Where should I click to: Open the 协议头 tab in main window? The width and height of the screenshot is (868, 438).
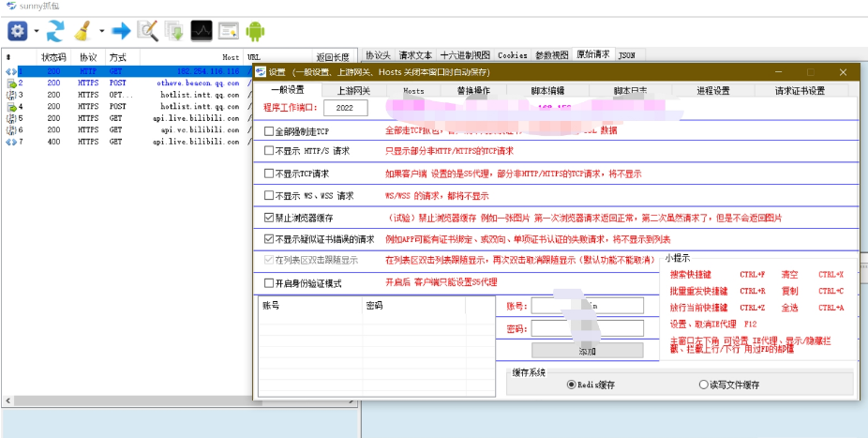coord(379,55)
